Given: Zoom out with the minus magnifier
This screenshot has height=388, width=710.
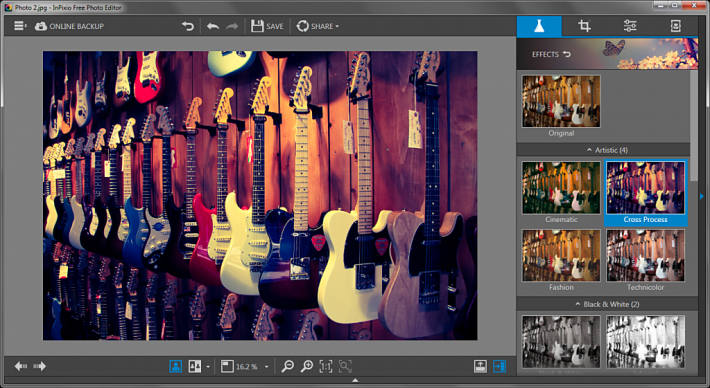Looking at the screenshot, I should coord(288,366).
